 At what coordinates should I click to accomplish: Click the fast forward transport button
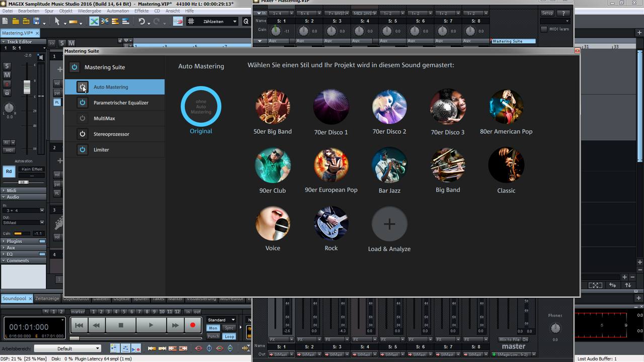[x=175, y=325]
